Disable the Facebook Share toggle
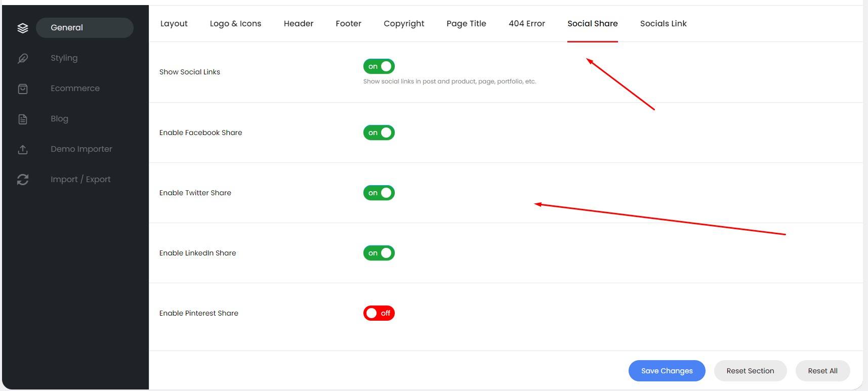This screenshot has height=391, width=868. pos(379,133)
